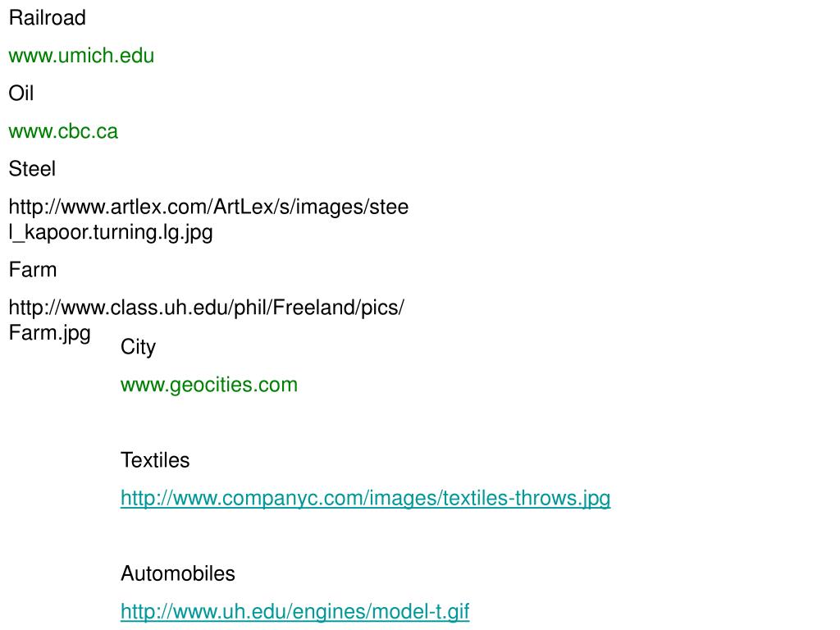Click the artlex.com steel image URL
The image size is (840, 630).
[208, 220]
